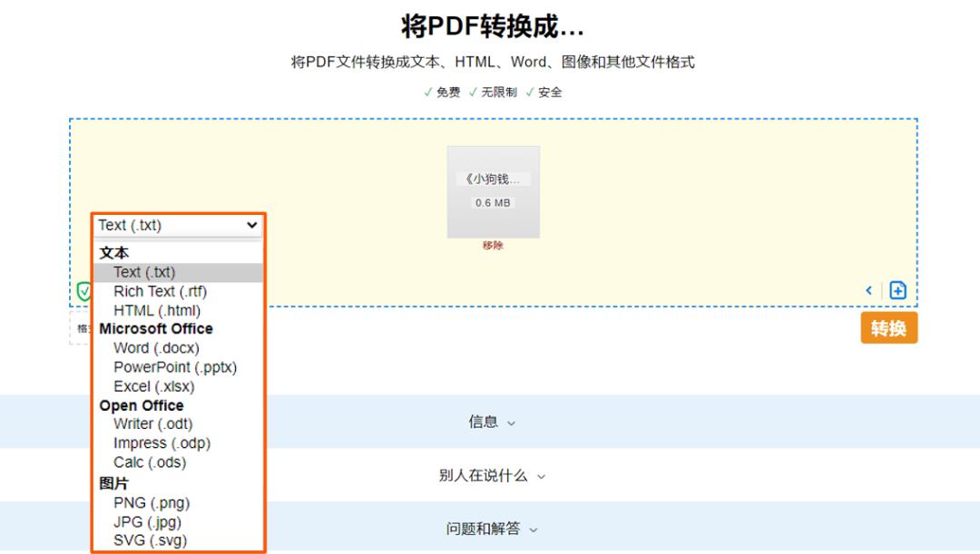Click the add file plus icon
Viewport: 980px width, 554px height.
897,290
